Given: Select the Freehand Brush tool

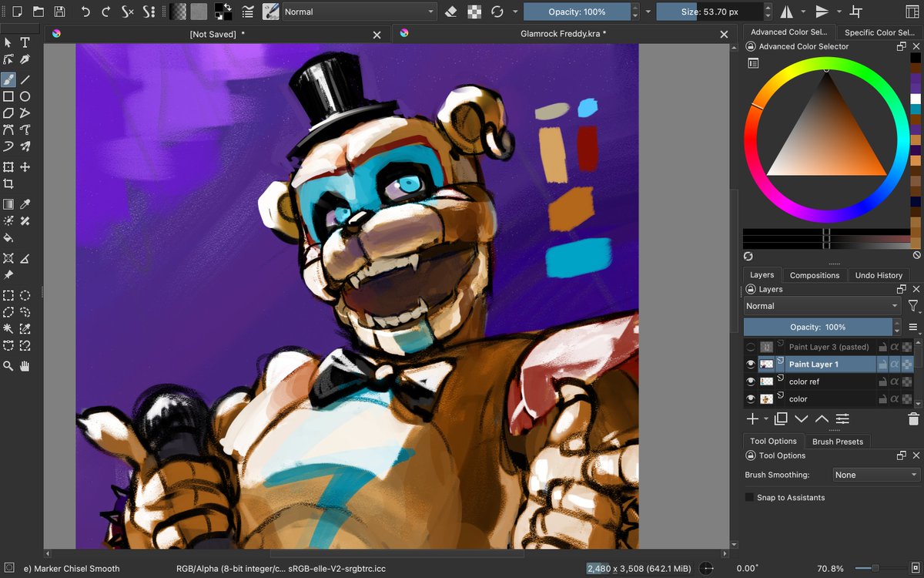Looking at the screenshot, I should (x=9, y=79).
